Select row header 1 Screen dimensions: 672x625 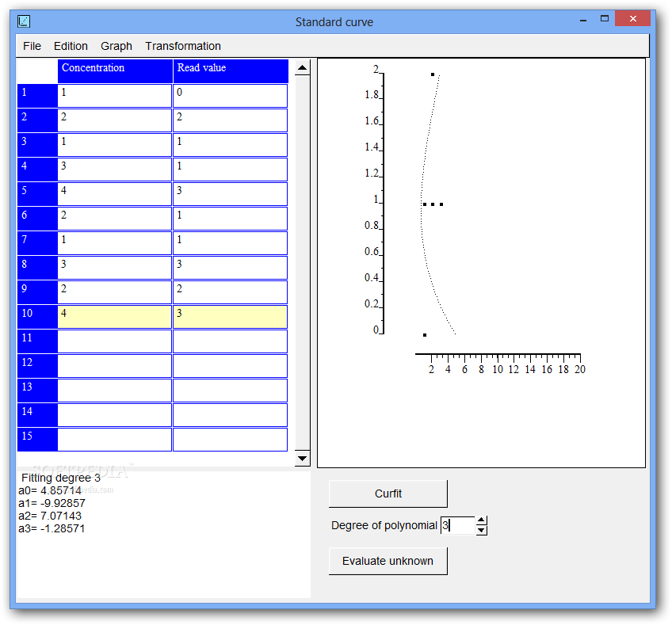pyautogui.click(x=37, y=96)
